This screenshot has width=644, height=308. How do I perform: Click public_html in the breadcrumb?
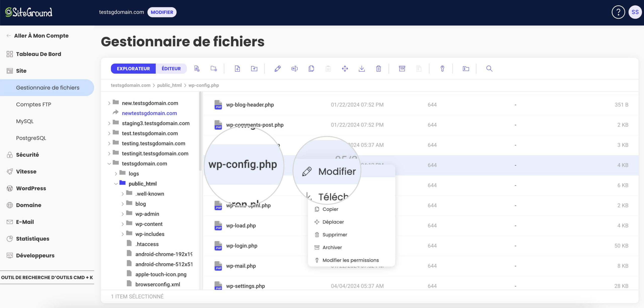tap(169, 85)
